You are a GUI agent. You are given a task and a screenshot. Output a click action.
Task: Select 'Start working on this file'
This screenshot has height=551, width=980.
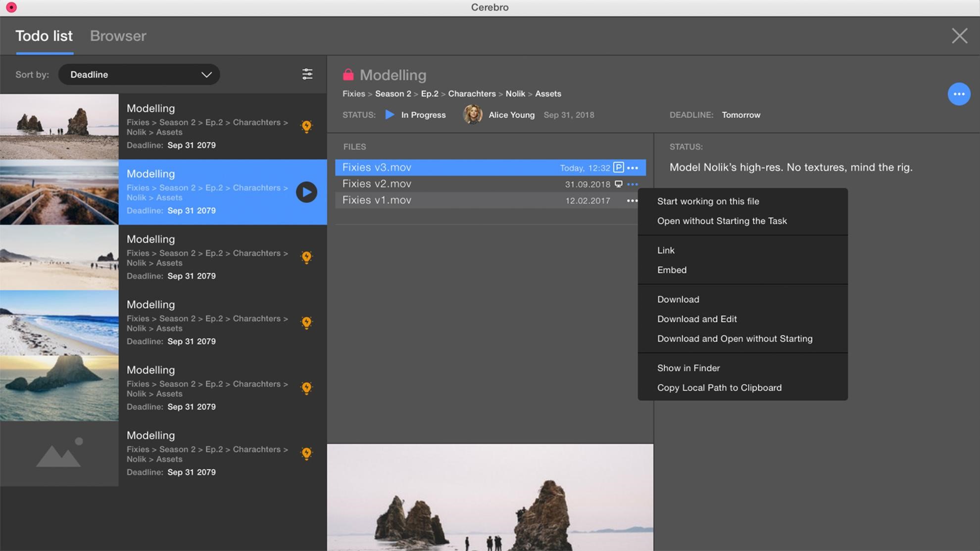pyautogui.click(x=708, y=201)
